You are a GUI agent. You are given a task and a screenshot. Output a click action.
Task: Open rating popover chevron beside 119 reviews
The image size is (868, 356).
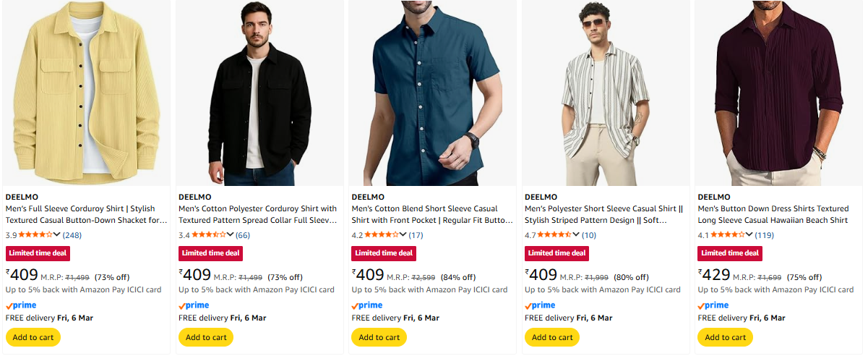(750, 235)
